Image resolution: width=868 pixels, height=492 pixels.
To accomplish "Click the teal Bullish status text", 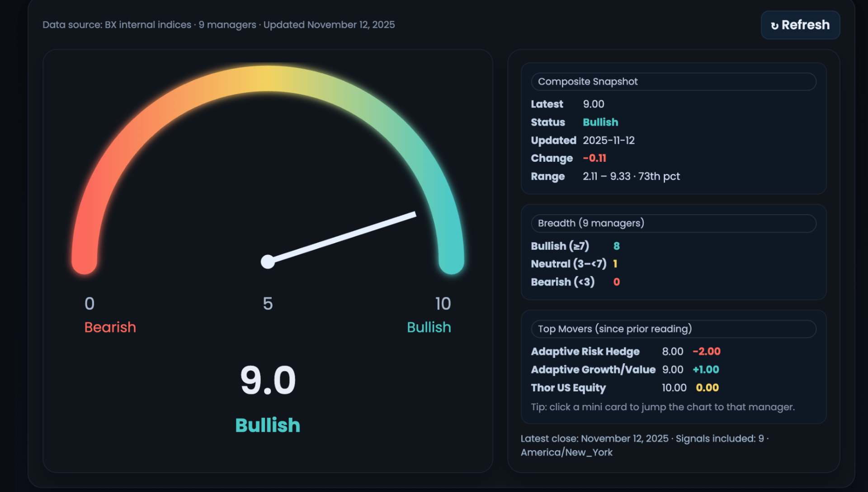I will click(600, 122).
